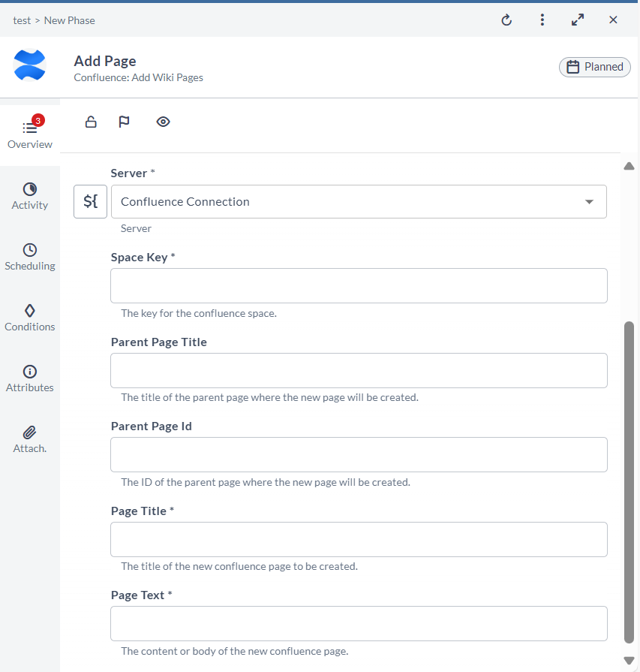Switch to the Activity tab

[30, 196]
